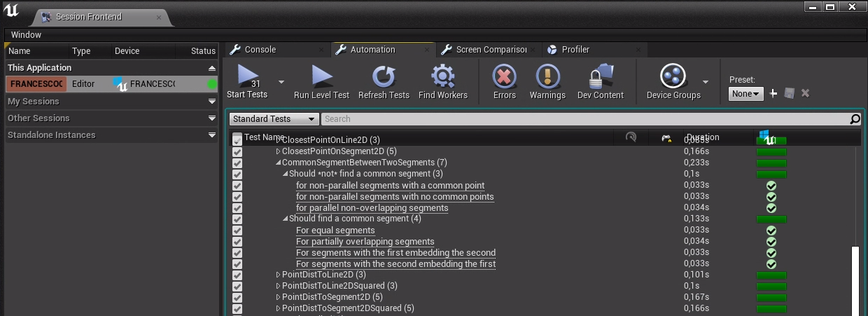Viewport: 868px width, 316px height.
Task: Click green progress bar for PointDistToLine2D
Action: point(771,275)
